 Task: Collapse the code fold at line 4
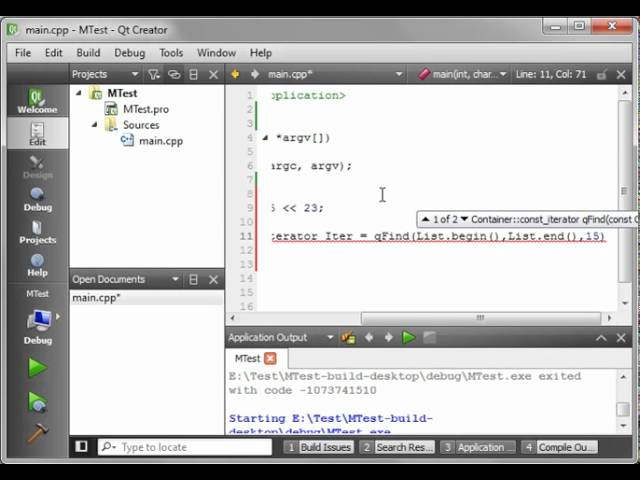pyautogui.click(x=265, y=138)
